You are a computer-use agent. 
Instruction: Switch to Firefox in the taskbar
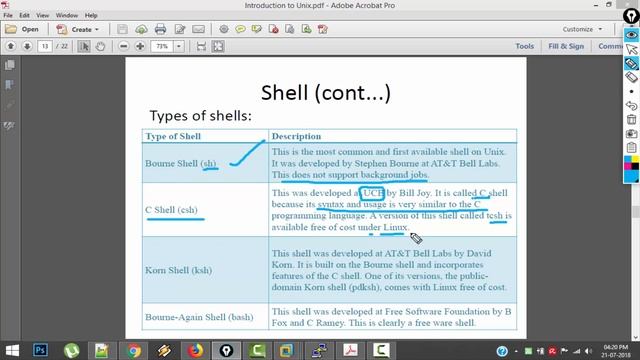(x=195, y=351)
